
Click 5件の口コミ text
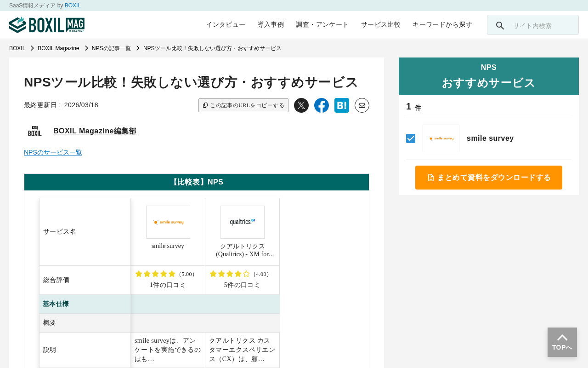[242, 285]
